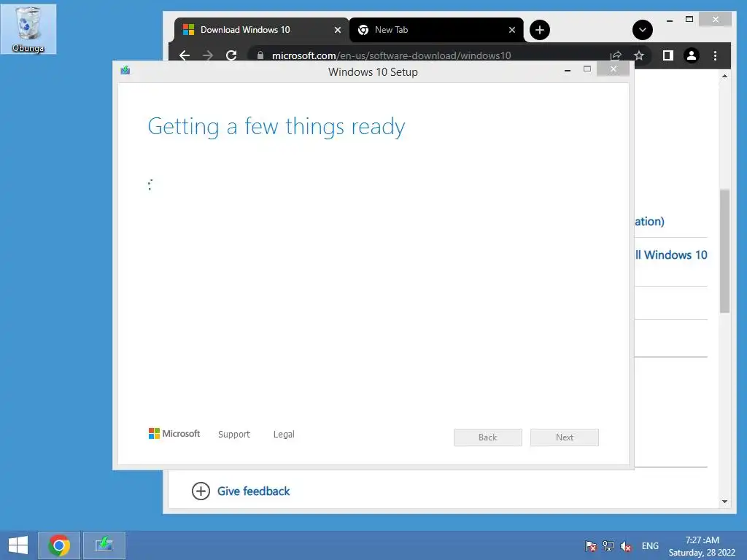
Task: Close the New Tab tab
Action: click(512, 30)
